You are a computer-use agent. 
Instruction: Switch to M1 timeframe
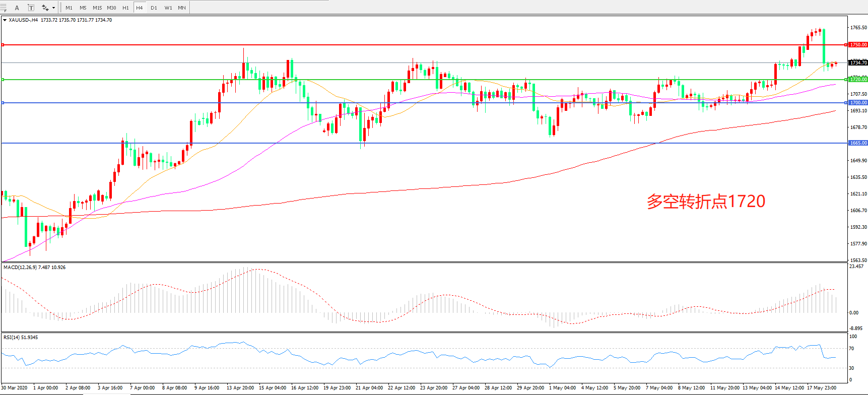click(x=69, y=8)
